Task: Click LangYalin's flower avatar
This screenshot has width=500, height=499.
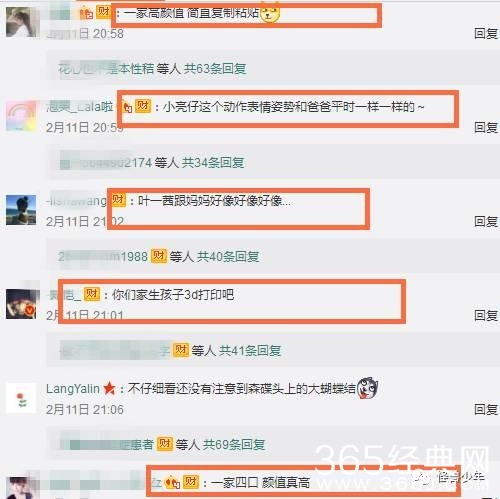Action: (21, 398)
